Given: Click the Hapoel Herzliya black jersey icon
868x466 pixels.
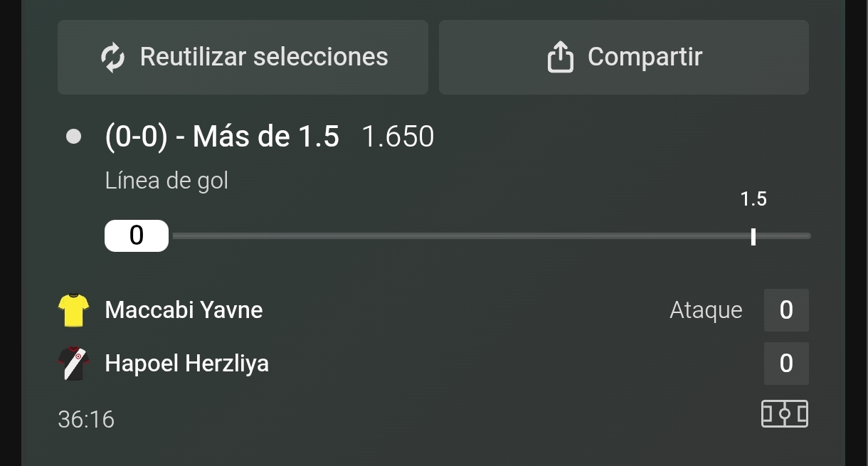Looking at the screenshot, I should pos(73,364).
